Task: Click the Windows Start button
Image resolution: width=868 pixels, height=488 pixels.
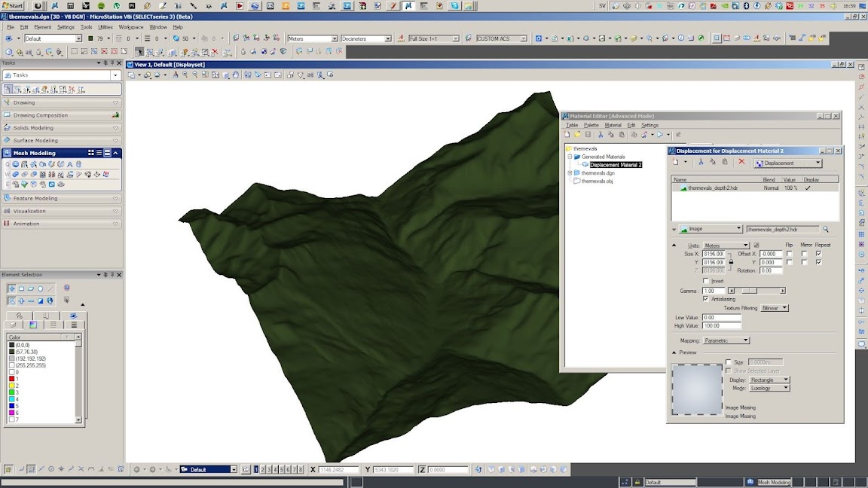Action: pos(13,5)
